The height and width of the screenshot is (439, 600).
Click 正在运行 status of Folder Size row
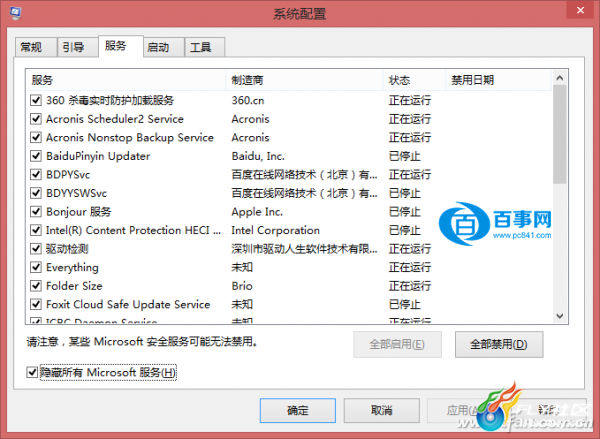tap(410, 286)
